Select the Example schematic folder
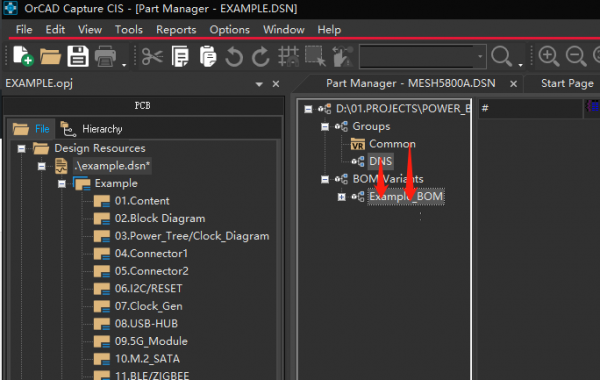The width and height of the screenshot is (600, 380). 116,183
